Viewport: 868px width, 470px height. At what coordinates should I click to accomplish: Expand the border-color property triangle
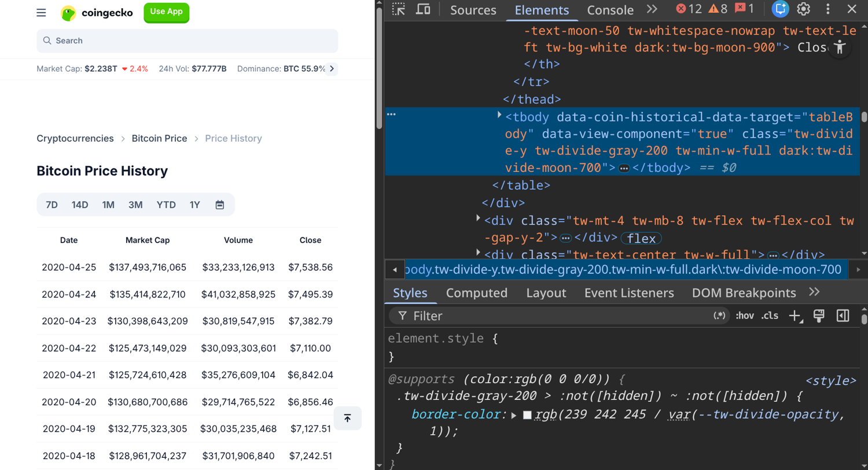pos(514,415)
